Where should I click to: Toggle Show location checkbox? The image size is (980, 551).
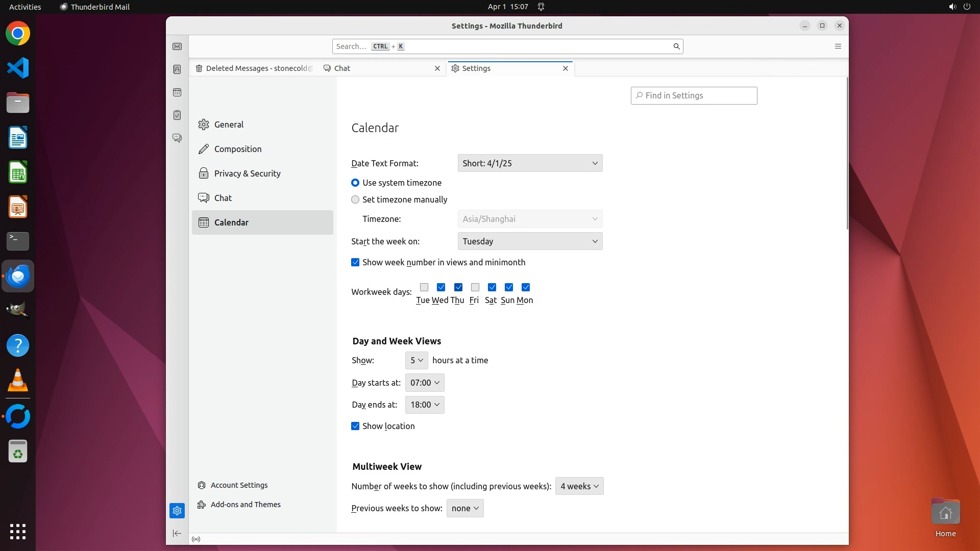355,426
